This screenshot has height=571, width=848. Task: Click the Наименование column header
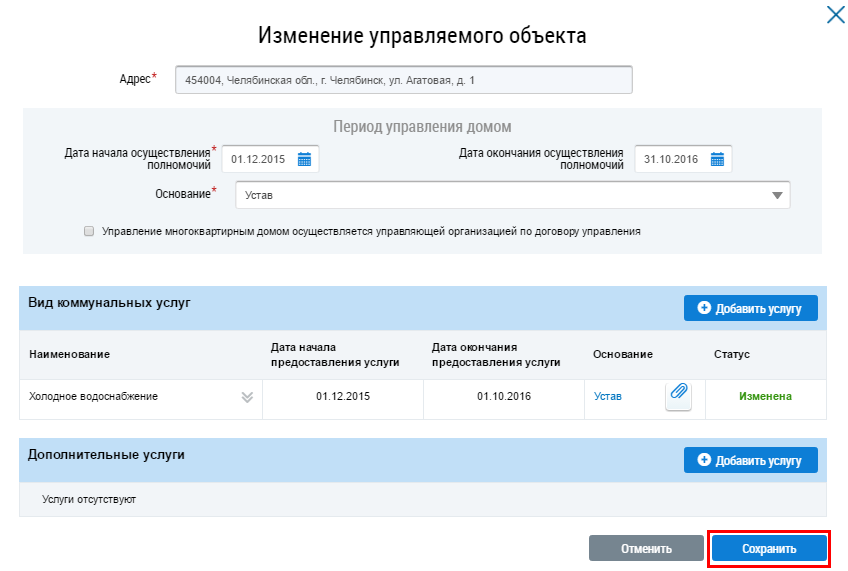(x=69, y=354)
